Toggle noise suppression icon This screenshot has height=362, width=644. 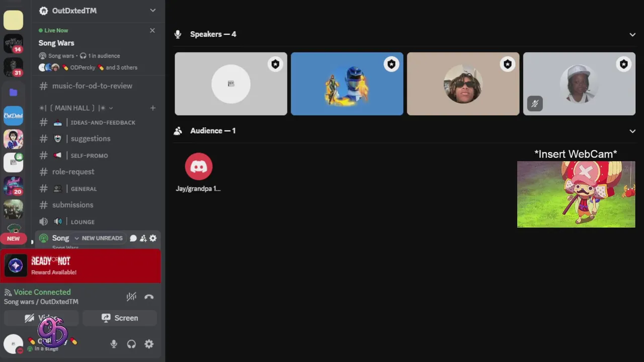(x=131, y=297)
